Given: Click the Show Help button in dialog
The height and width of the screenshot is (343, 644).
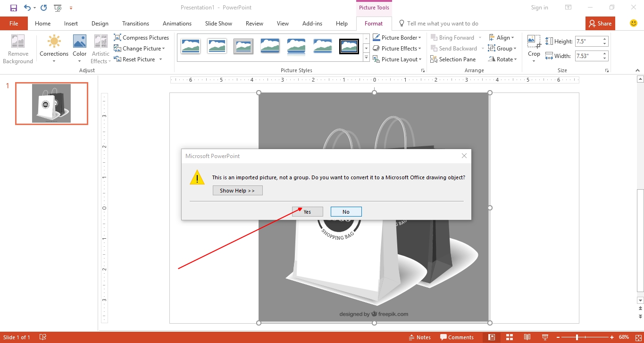Looking at the screenshot, I should pyautogui.click(x=237, y=190).
